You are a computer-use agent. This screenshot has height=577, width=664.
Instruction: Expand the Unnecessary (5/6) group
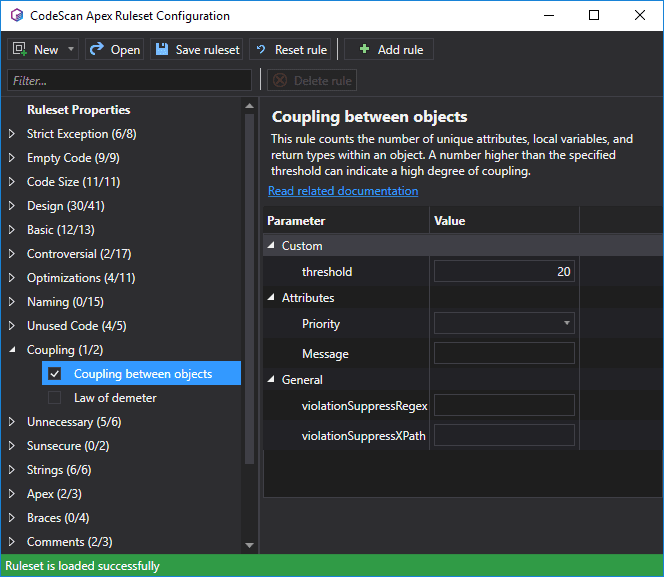coord(12,422)
